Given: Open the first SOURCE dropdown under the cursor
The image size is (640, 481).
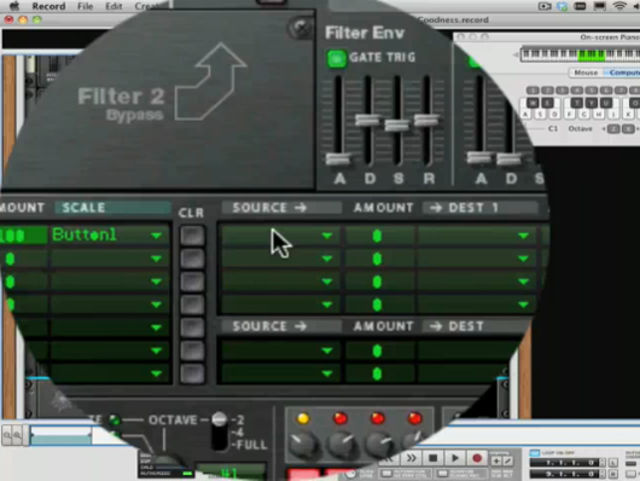Looking at the screenshot, I should pyautogui.click(x=280, y=236).
